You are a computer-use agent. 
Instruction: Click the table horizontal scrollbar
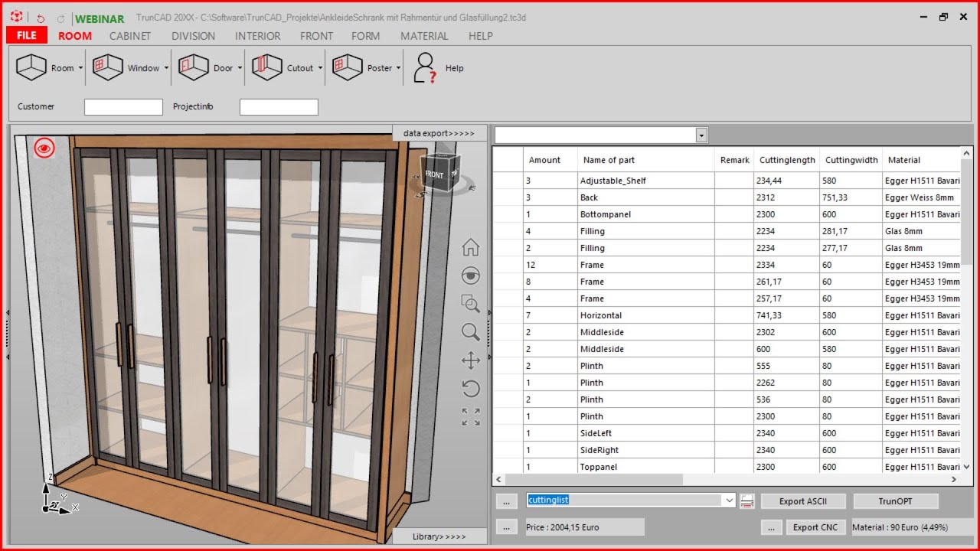click(726, 479)
